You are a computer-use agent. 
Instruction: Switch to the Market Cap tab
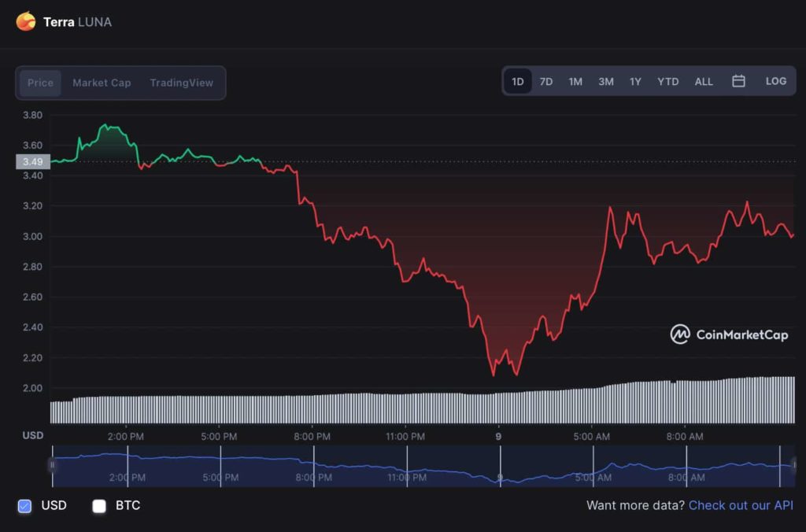[x=102, y=83]
